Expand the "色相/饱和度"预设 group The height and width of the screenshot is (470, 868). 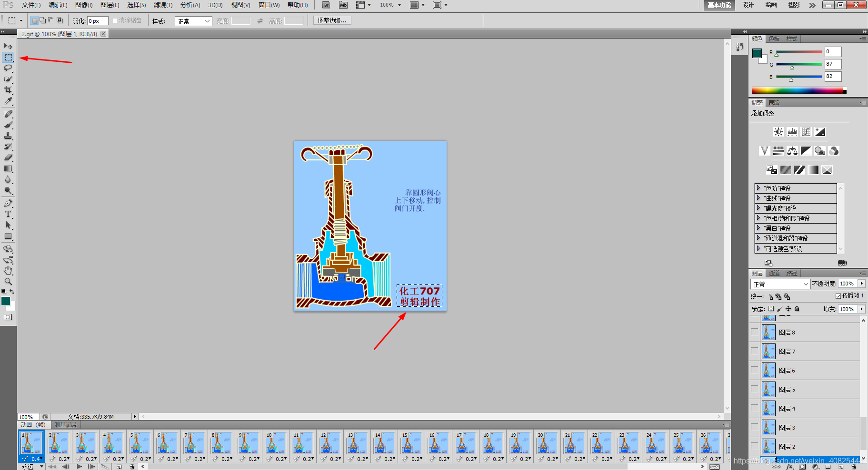click(x=758, y=218)
